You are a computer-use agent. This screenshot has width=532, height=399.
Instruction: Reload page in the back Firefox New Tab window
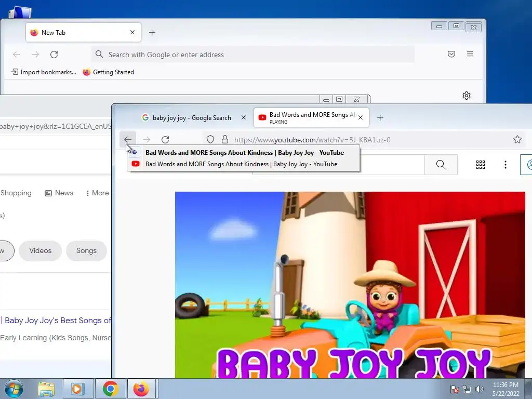[x=54, y=54]
